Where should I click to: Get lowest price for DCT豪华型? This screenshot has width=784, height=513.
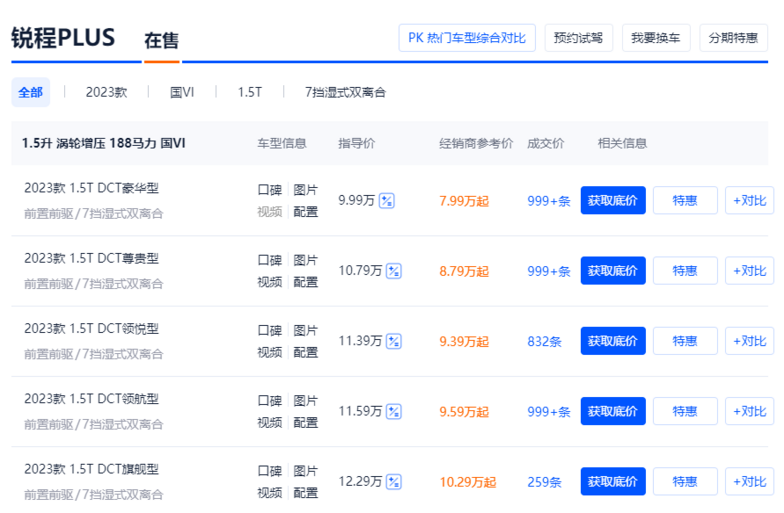click(x=613, y=200)
